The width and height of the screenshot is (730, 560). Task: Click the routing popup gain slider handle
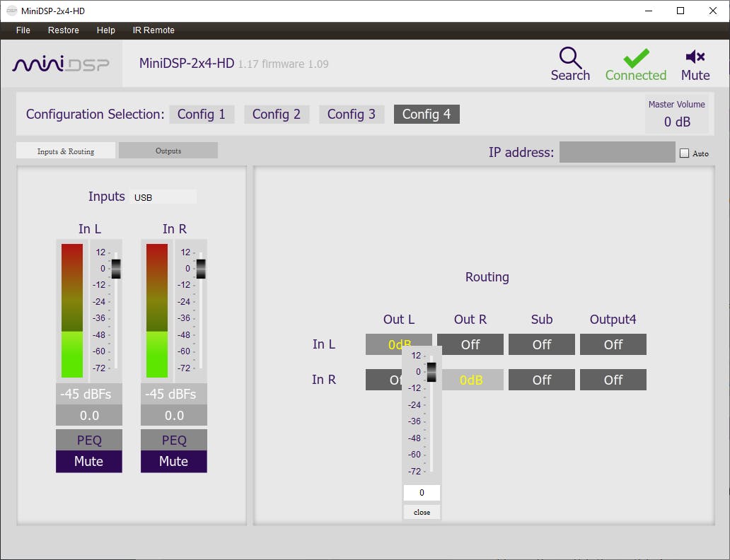[x=431, y=372]
